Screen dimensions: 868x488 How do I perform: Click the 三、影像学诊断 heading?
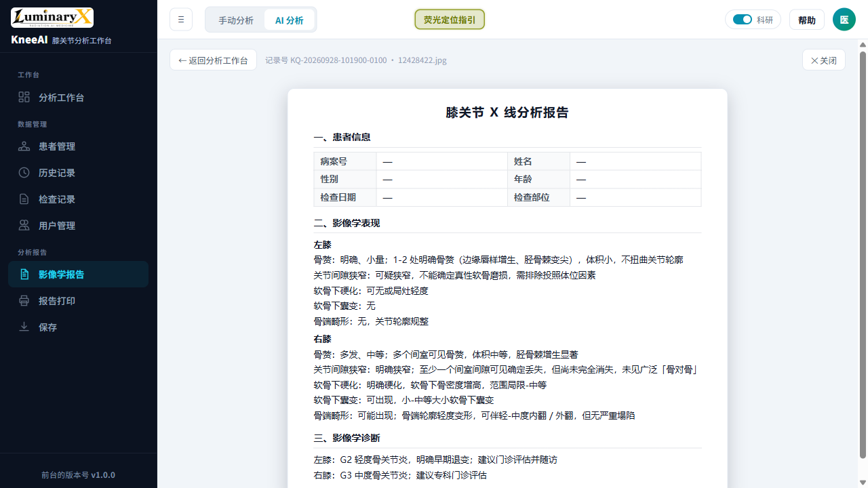(347, 438)
